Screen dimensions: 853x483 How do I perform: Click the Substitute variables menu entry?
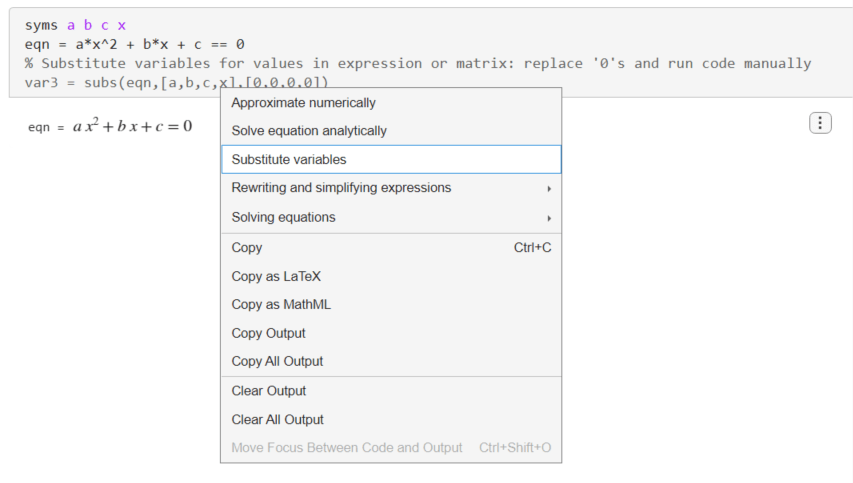click(289, 159)
